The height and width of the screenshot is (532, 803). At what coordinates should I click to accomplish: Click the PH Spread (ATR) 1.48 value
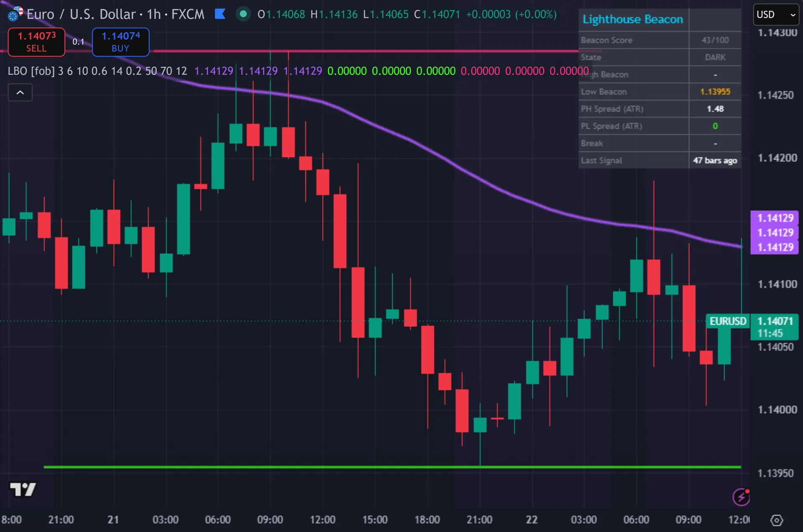[715, 109]
